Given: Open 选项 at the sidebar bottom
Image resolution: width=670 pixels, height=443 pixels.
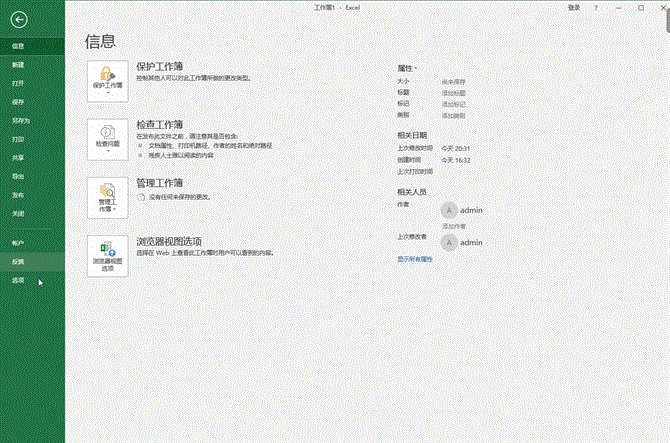Looking at the screenshot, I should pyautogui.click(x=18, y=280).
